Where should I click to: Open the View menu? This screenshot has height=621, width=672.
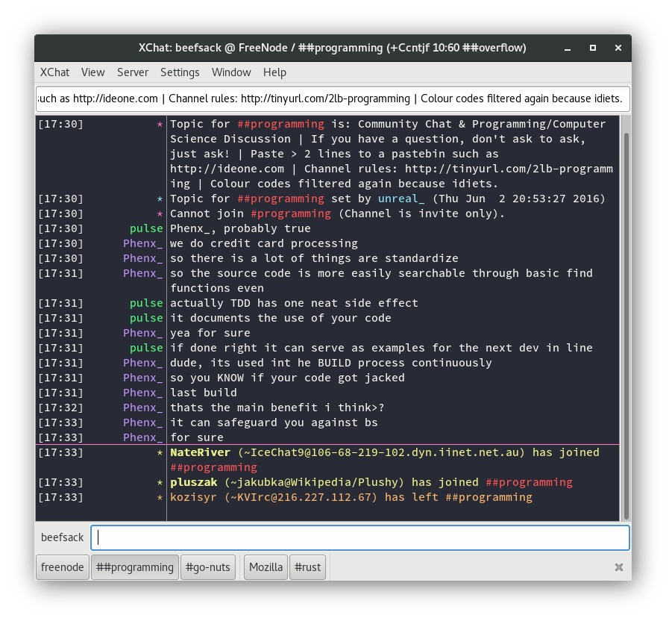pyautogui.click(x=92, y=72)
